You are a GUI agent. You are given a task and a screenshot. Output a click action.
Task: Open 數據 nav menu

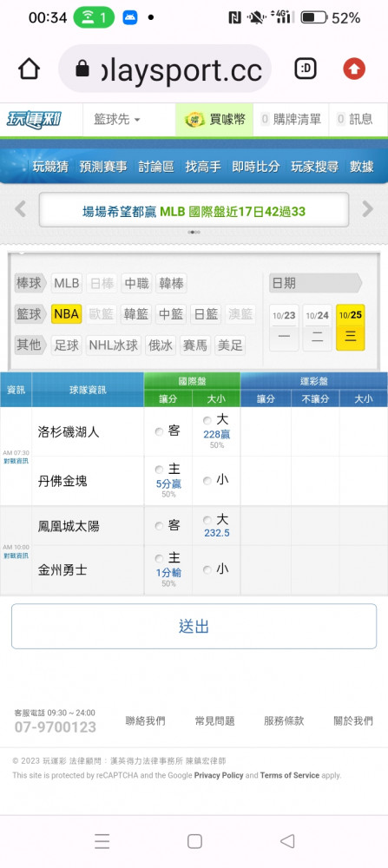tap(362, 167)
